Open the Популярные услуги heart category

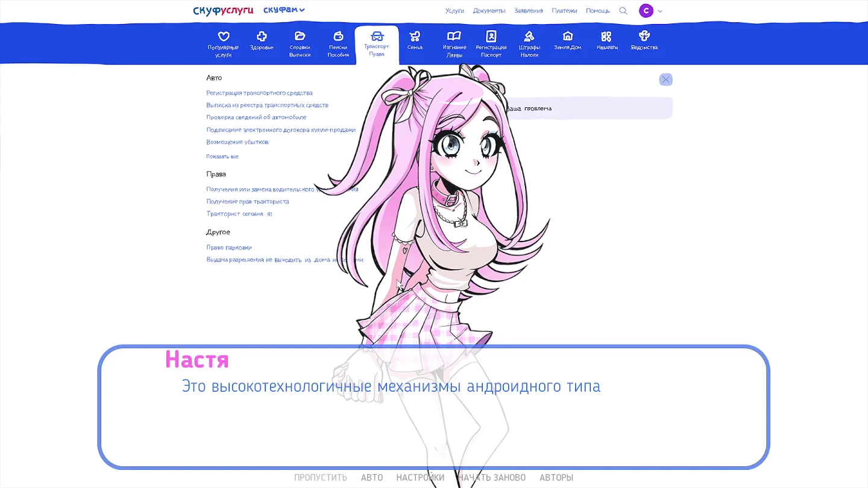(x=223, y=44)
